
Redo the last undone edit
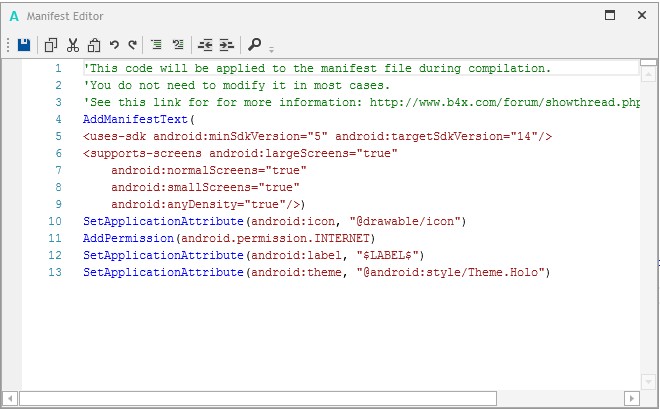point(132,45)
